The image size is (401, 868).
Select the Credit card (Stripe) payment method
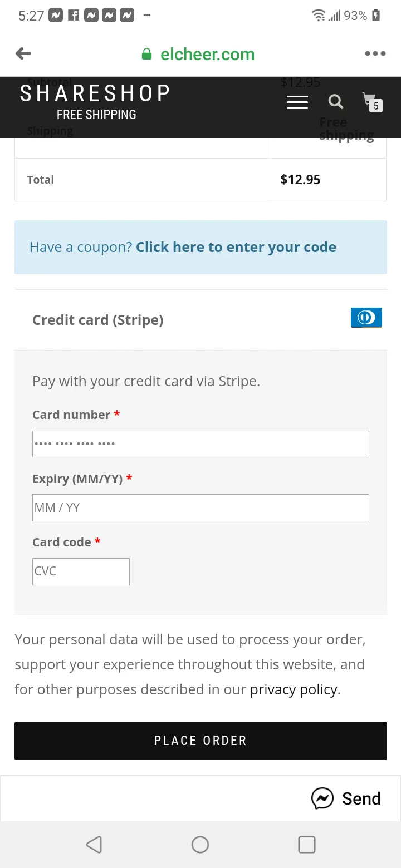pos(98,320)
